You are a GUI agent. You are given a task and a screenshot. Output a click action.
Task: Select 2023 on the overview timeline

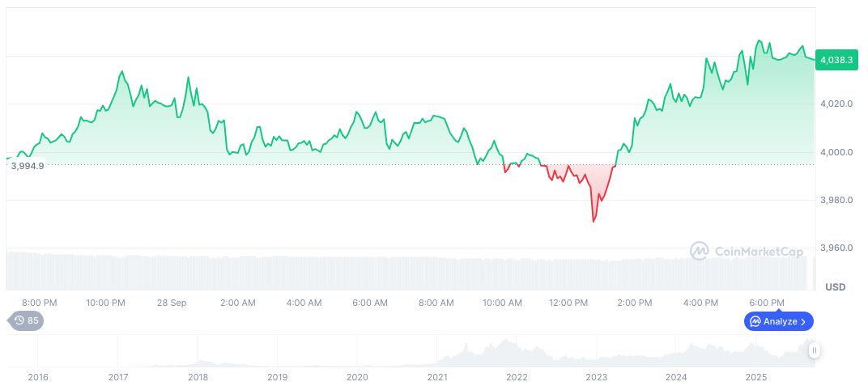597,377
